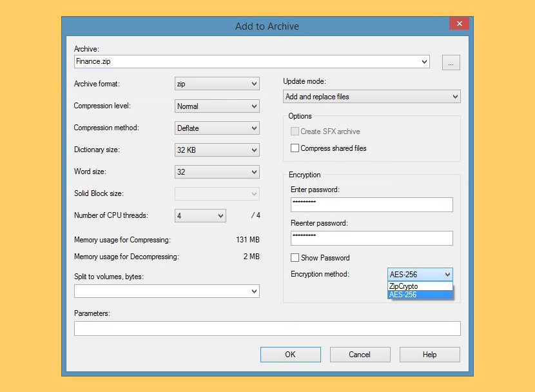535x392 pixels.
Task: Click the Reenter password field
Action: pos(371,238)
